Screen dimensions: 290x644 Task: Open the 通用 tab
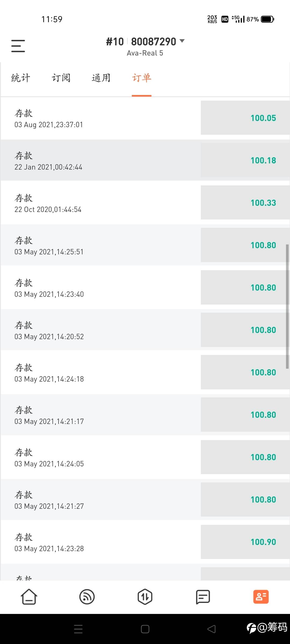[101, 78]
